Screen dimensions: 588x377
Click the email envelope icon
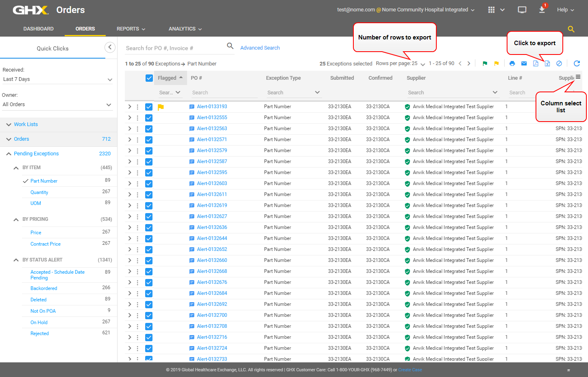(524, 63)
